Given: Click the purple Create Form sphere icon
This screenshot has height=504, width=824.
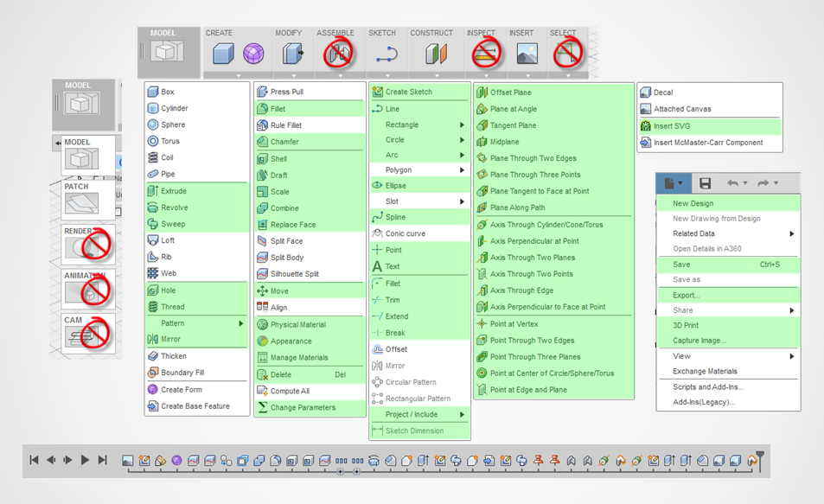Looking at the screenshot, I should (253, 54).
